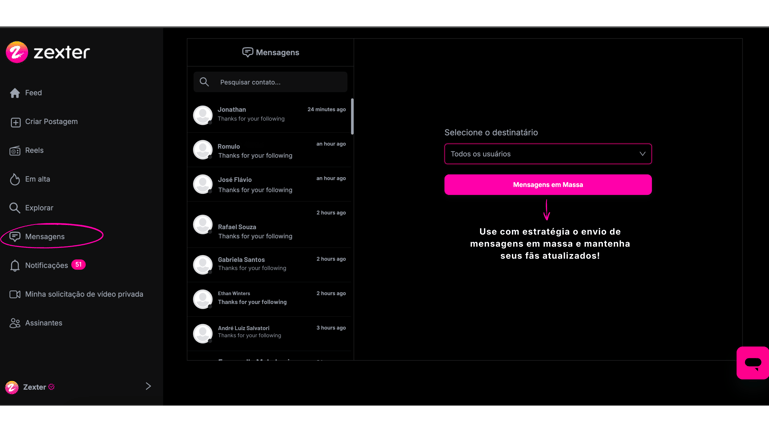The height and width of the screenshot is (432, 769).
Task: Expand the Zexter profile menu arrow
Action: [148, 386]
